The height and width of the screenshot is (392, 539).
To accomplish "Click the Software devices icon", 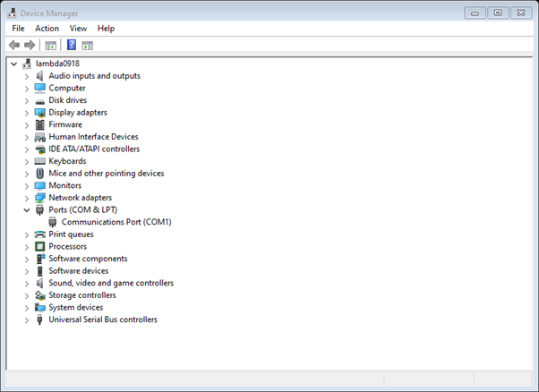I will click(x=40, y=270).
